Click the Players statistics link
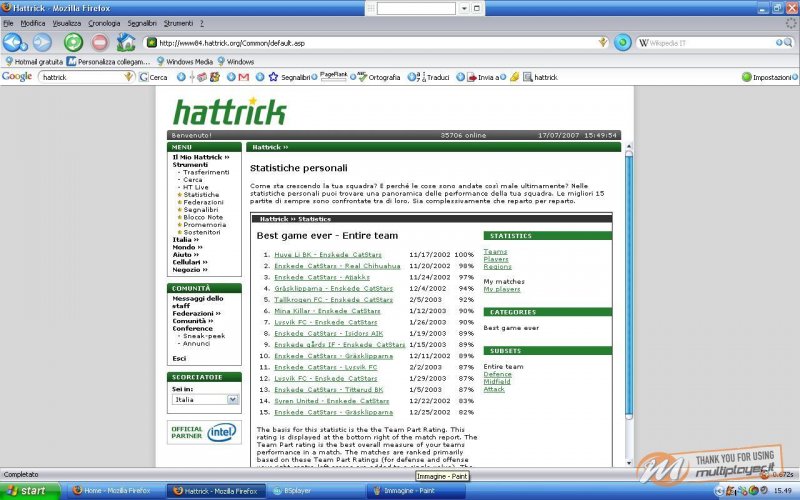 (x=496, y=259)
